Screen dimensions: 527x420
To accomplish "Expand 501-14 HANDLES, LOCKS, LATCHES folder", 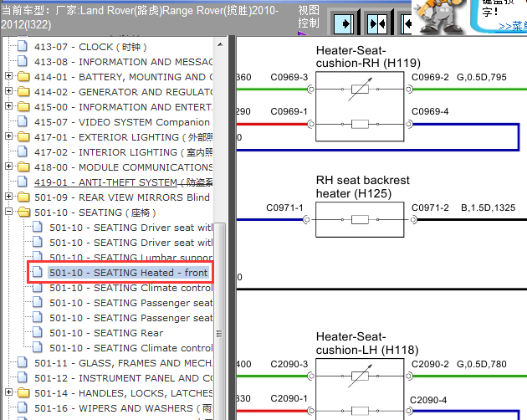I will tap(9, 392).
